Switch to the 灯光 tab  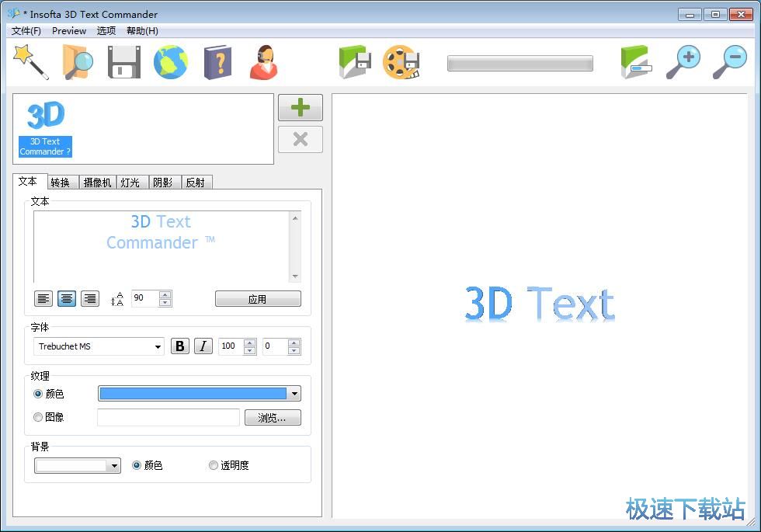tap(130, 182)
